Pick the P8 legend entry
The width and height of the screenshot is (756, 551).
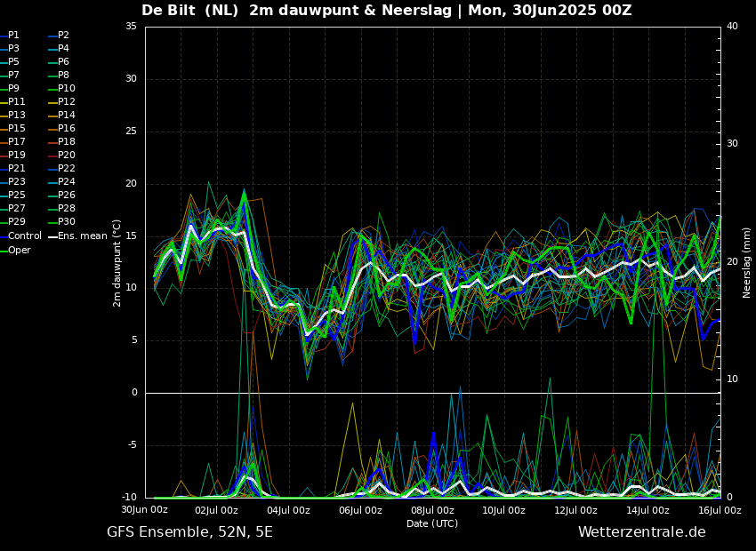(60, 76)
